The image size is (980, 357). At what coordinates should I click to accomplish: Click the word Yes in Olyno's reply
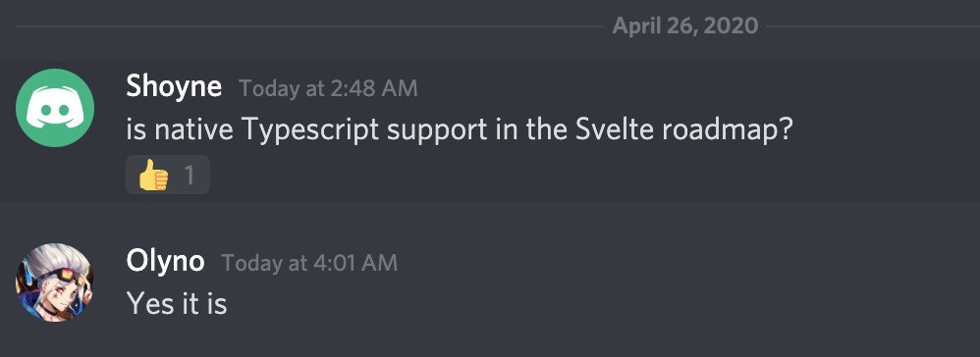click(147, 304)
